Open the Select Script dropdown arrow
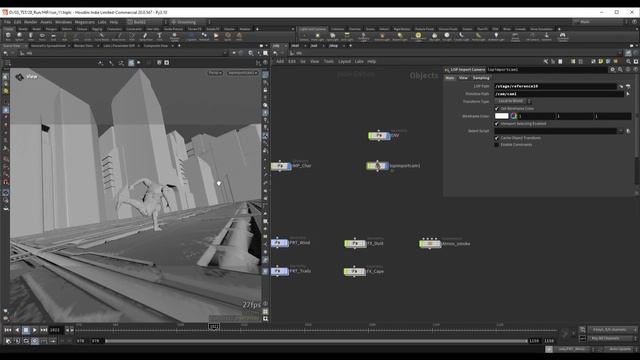 tap(621, 131)
